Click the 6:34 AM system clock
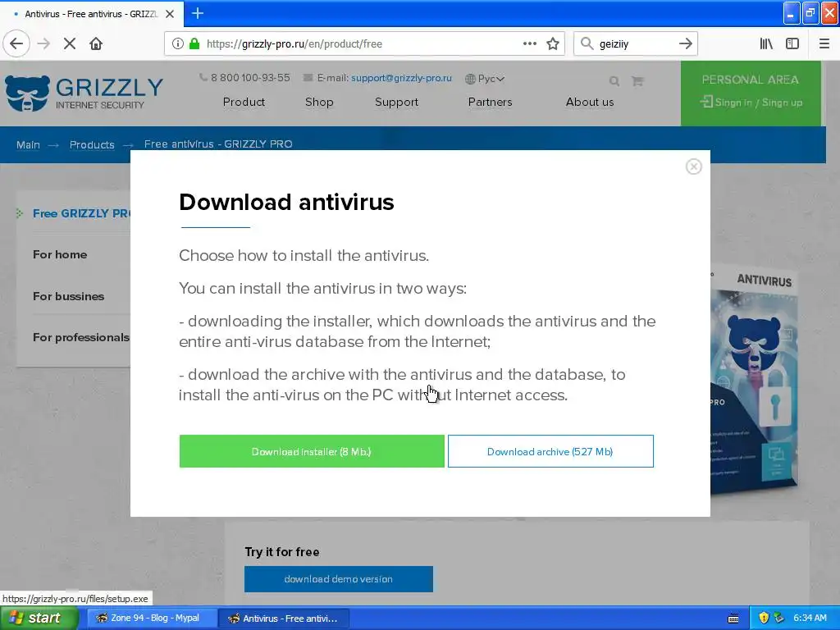 [810, 619]
